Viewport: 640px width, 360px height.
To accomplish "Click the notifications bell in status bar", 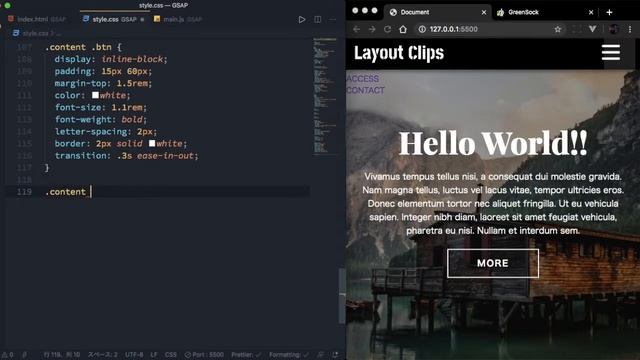I will 335,355.
